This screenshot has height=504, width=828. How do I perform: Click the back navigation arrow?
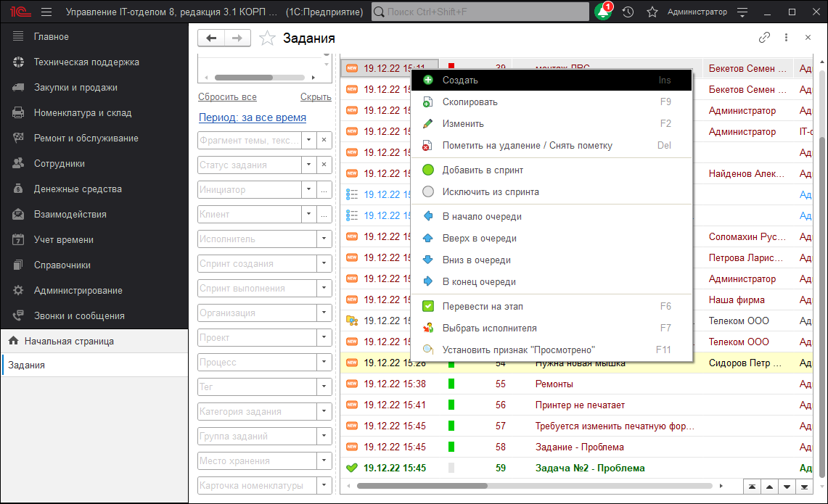point(211,38)
